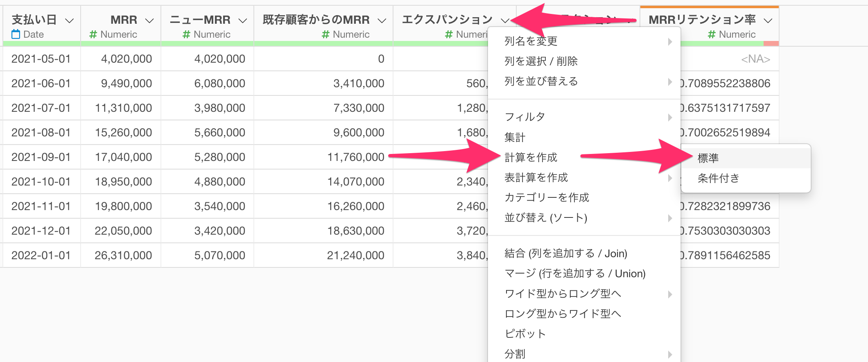
Task: Select ピボット menu entry
Action: coord(525,334)
